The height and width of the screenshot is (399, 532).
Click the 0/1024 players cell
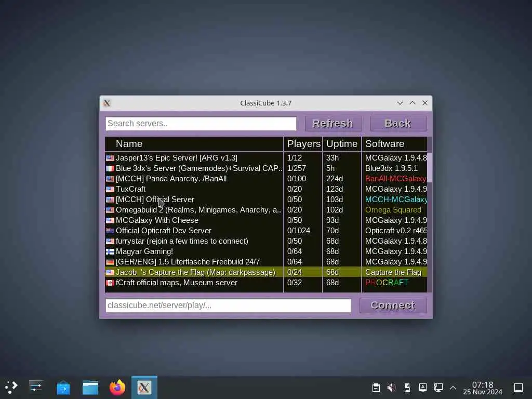coord(299,231)
